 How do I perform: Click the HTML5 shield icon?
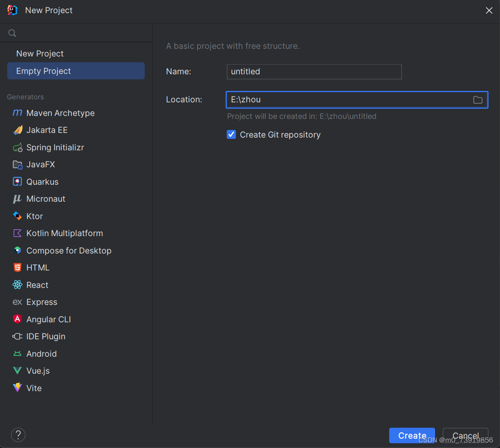[x=17, y=268]
